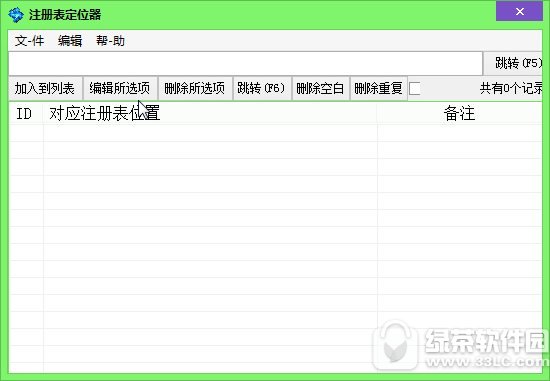
Task: Click the registry path input field
Action: [x=246, y=63]
